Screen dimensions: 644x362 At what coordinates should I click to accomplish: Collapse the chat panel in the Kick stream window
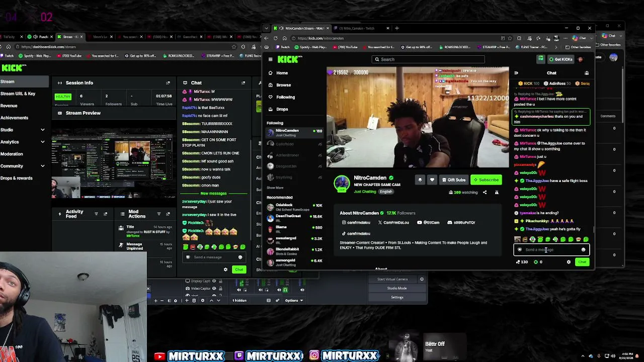[516, 73]
